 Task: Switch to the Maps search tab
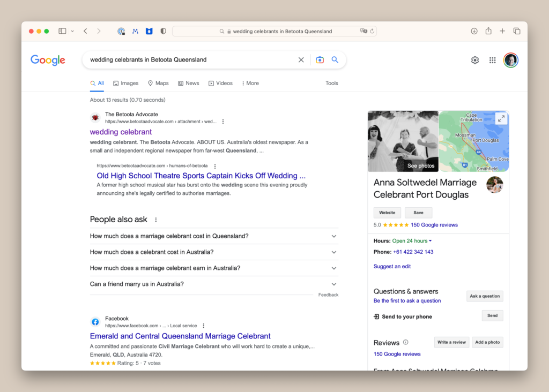click(x=158, y=84)
